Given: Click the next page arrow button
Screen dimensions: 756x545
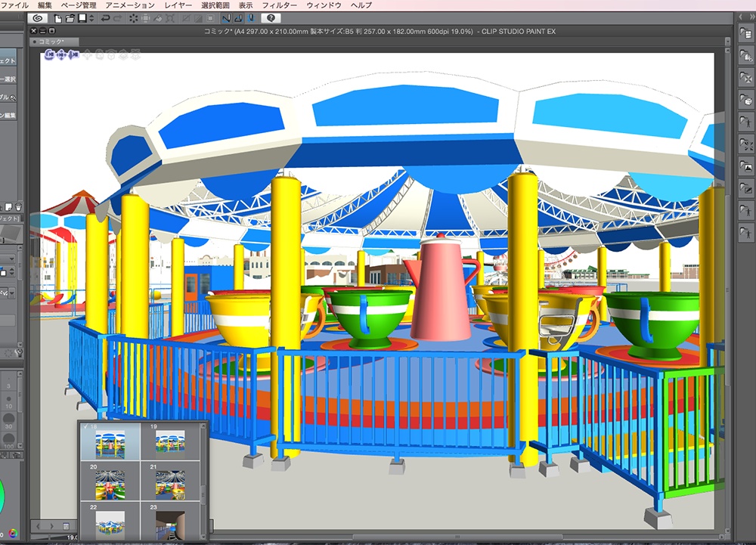Looking at the screenshot, I should coord(51,525).
